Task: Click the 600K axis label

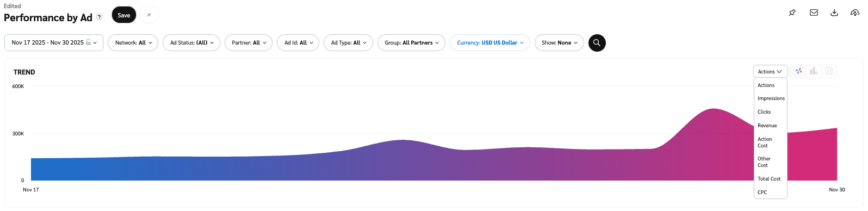Action: [18, 86]
